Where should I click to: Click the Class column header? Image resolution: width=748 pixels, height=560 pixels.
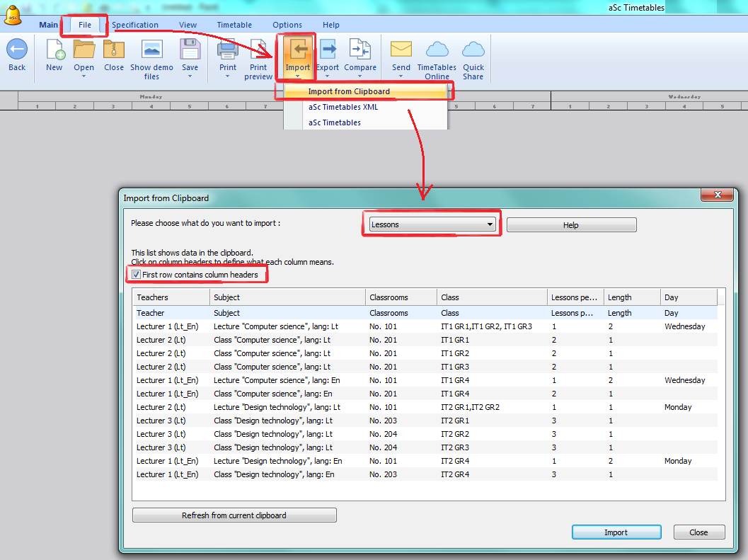(492, 297)
